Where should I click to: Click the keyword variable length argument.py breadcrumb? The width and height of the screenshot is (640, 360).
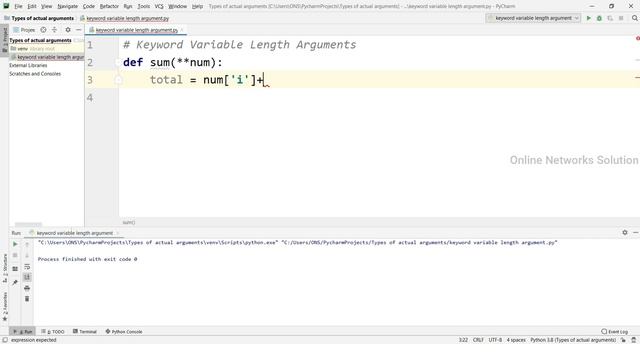124,18
